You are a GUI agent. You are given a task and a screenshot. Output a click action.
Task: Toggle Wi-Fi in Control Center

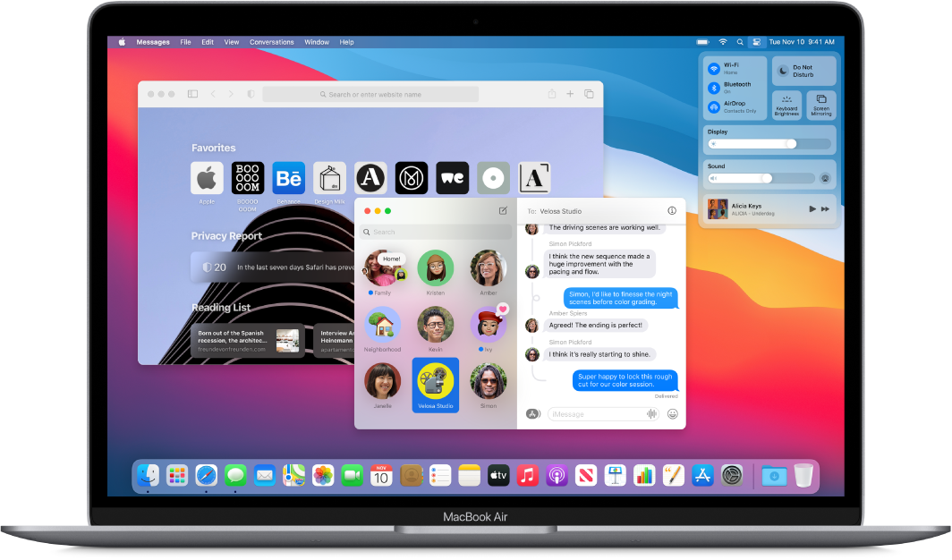[x=714, y=69]
